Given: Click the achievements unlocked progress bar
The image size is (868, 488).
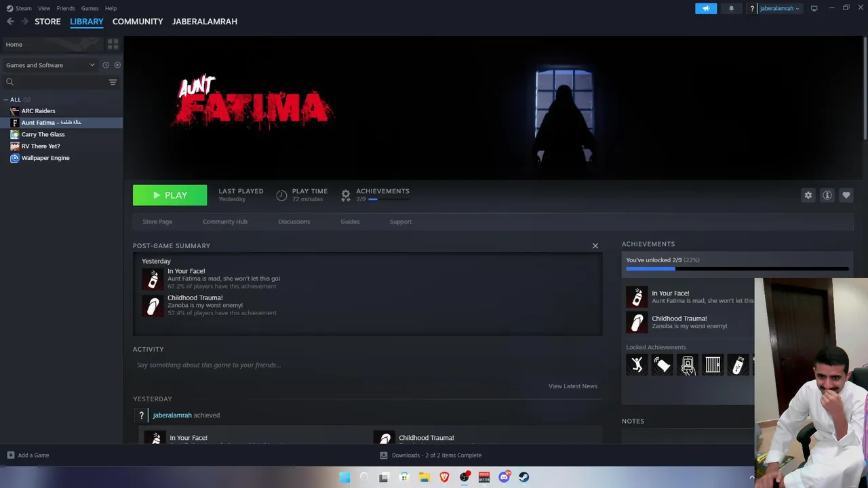Looking at the screenshot, I should coord(737,269).
